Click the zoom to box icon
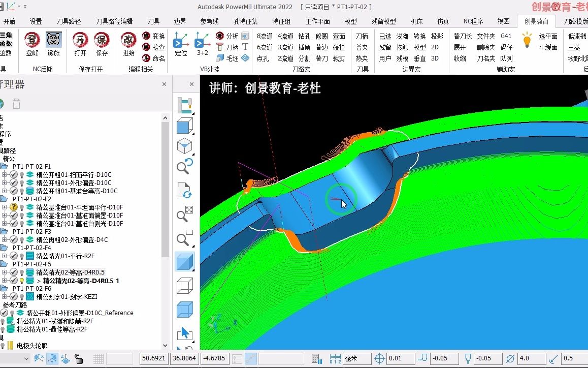This screenshot has width=588, height=368. [184, 238]
